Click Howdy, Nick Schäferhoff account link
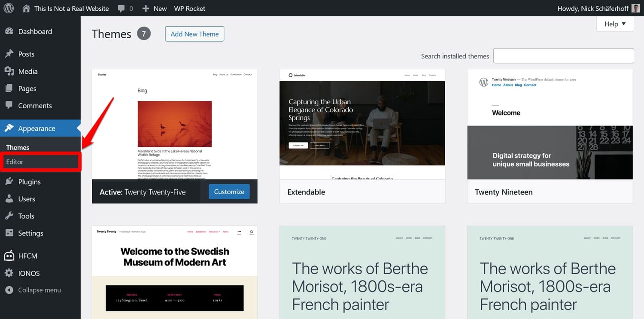 [x=592, y=9]
